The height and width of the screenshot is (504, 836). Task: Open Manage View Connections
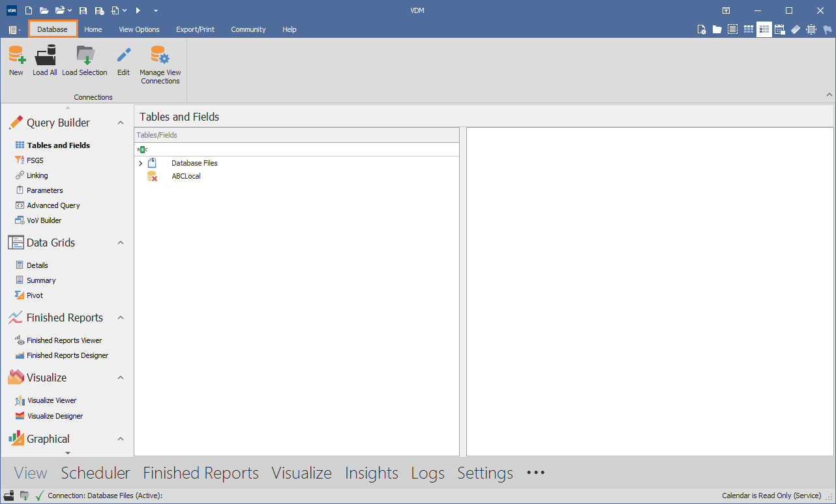[160, 65]
